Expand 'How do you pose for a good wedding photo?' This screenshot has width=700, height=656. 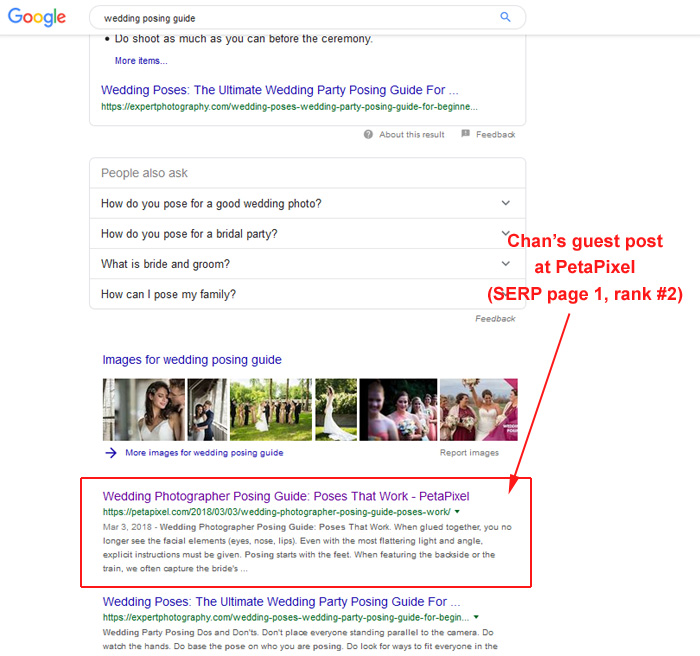coord(505,203)
